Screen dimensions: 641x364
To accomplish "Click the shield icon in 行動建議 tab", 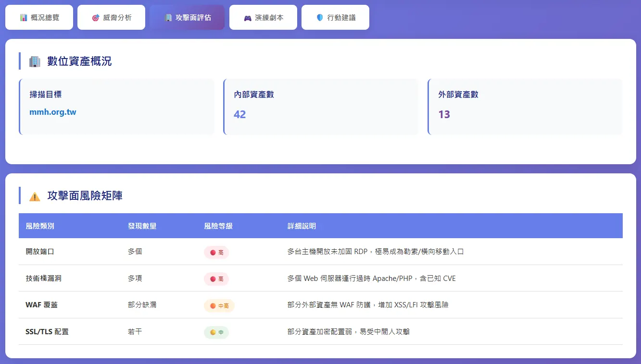I will 320,17.
